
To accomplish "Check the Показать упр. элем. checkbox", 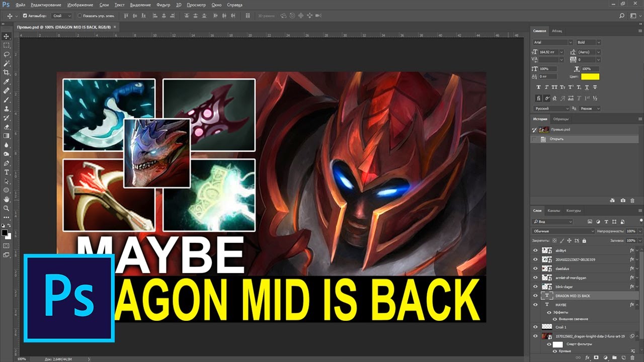I will click(x=79, y=16).
